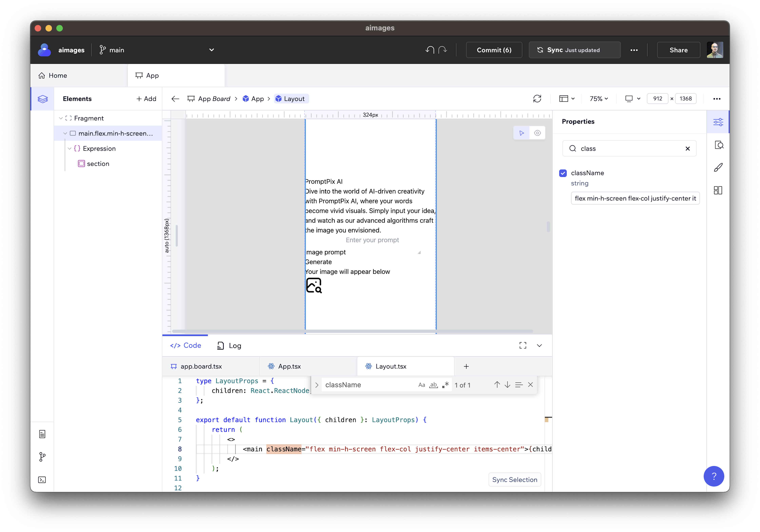Click the redo arrow icon

[443, 50]
